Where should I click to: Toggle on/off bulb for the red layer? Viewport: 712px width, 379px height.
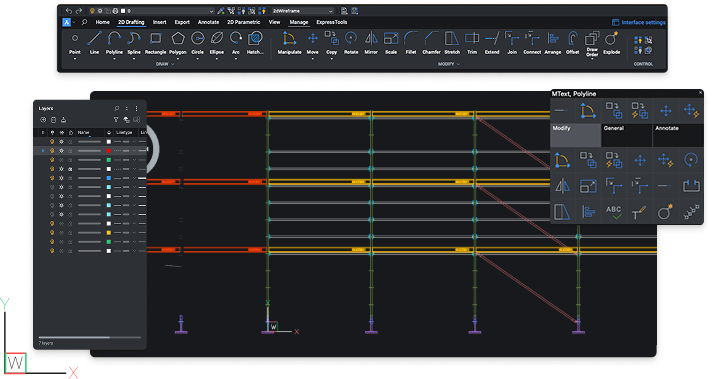click(x=52, y=151)
